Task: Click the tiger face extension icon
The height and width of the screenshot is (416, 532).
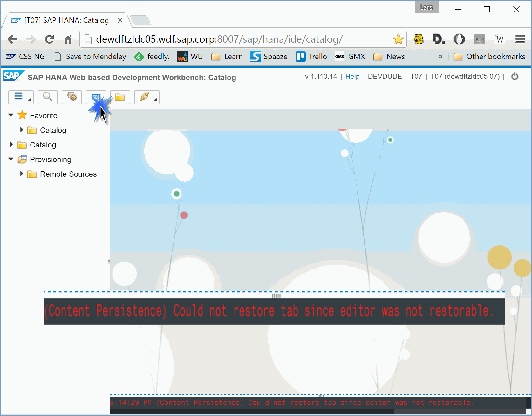Action: coord(419,39)
